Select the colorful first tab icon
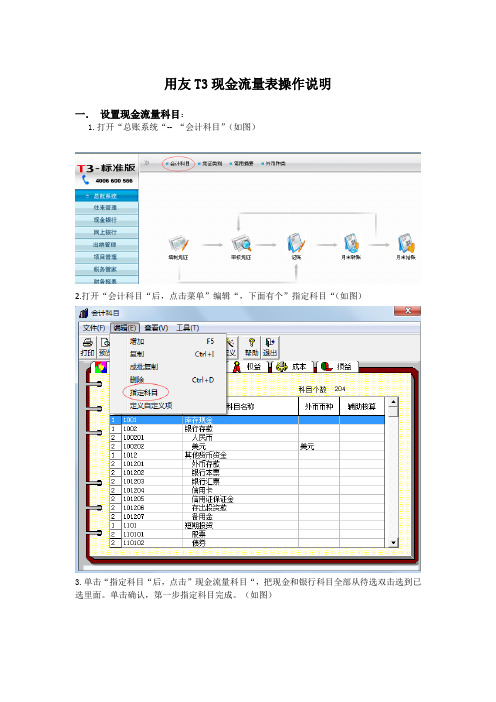Image resolution: width=496 pixels, height=702 pixels. click(101, 368)
